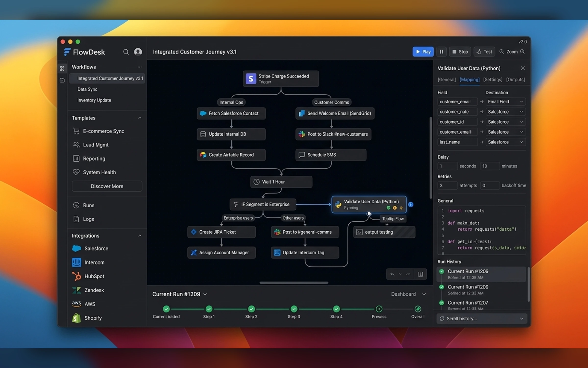Open the Salesforce integration
The height and width of the screenshot is (368, 588).
coord(90,249)
